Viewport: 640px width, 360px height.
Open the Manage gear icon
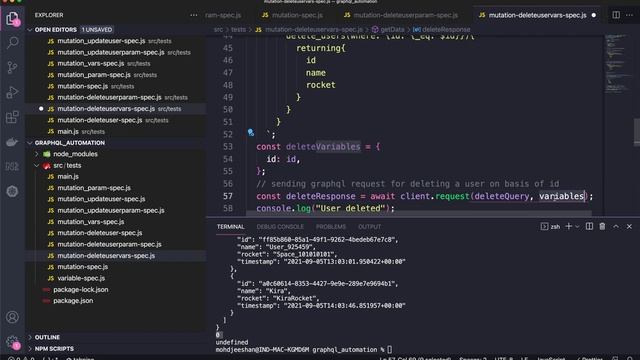coord(12,342)
